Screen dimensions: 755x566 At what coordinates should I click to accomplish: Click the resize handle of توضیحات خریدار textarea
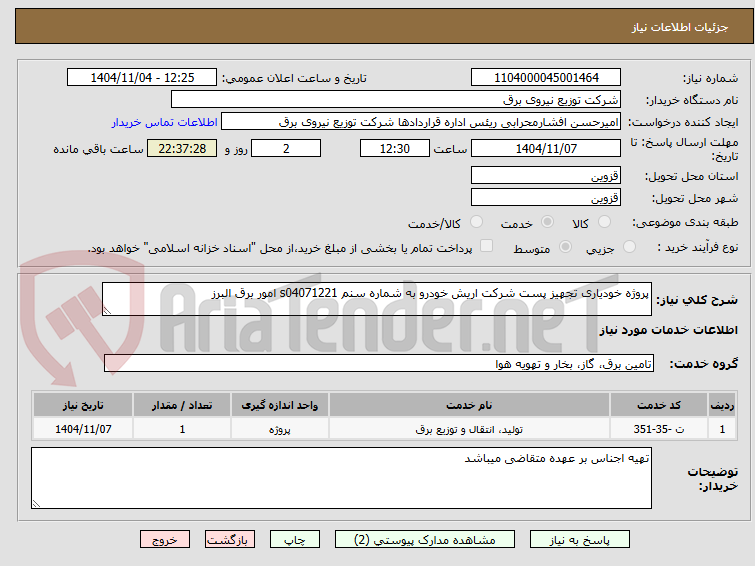pyautogui.click(x=37, y=503)
